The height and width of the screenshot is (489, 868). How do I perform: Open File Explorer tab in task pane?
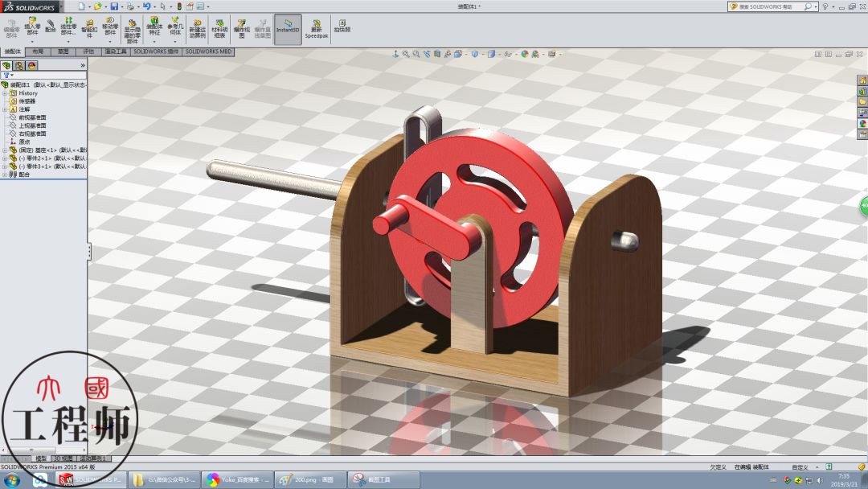click(862, 102)
